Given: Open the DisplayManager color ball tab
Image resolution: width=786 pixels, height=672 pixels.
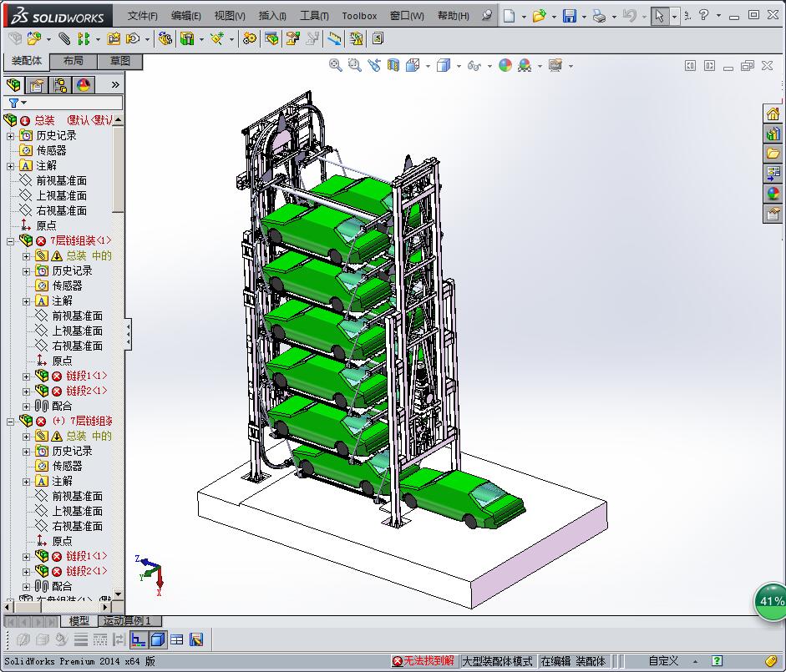Looking at the screenshot, I should click(x=84, y=85).
